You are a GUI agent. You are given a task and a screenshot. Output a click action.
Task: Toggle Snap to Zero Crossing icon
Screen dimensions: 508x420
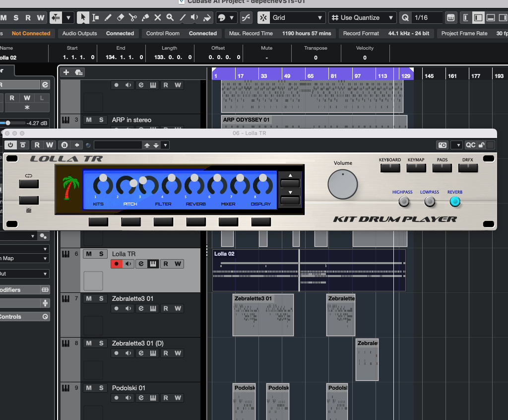coord(246,17)
